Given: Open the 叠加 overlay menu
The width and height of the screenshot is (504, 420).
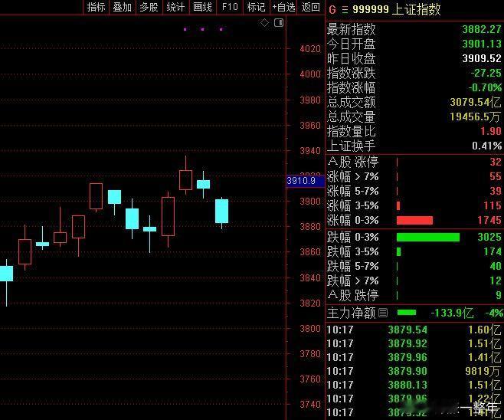Looking at the screenshot, I should pos(122,7).
